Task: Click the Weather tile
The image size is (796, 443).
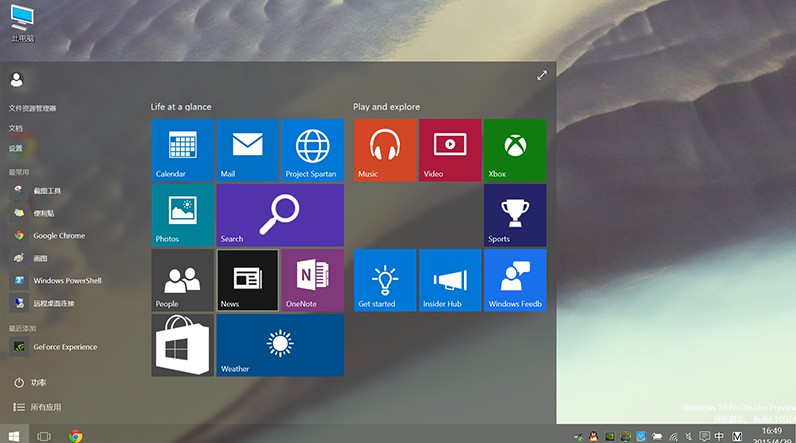Action: [x=280, y=345]
